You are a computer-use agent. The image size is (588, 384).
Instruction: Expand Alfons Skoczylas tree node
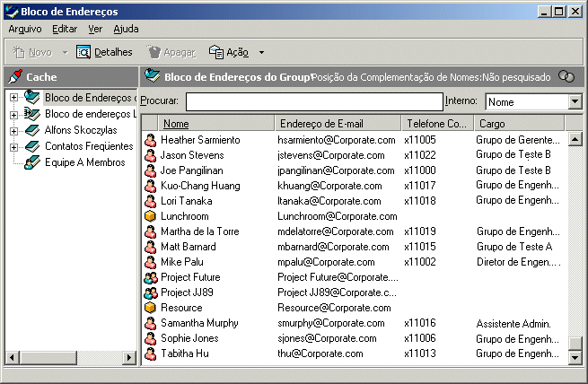click(13, 131)
